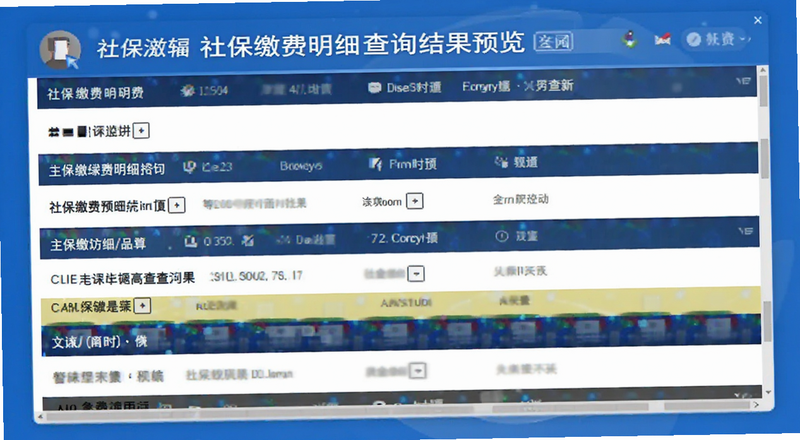Open the red envelope mail icon

[662, 39]
